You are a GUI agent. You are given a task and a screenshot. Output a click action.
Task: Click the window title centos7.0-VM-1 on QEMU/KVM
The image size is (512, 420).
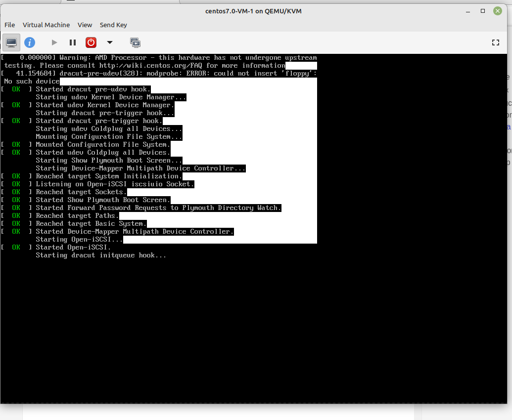pyautogui.click(x=253, y=11)
